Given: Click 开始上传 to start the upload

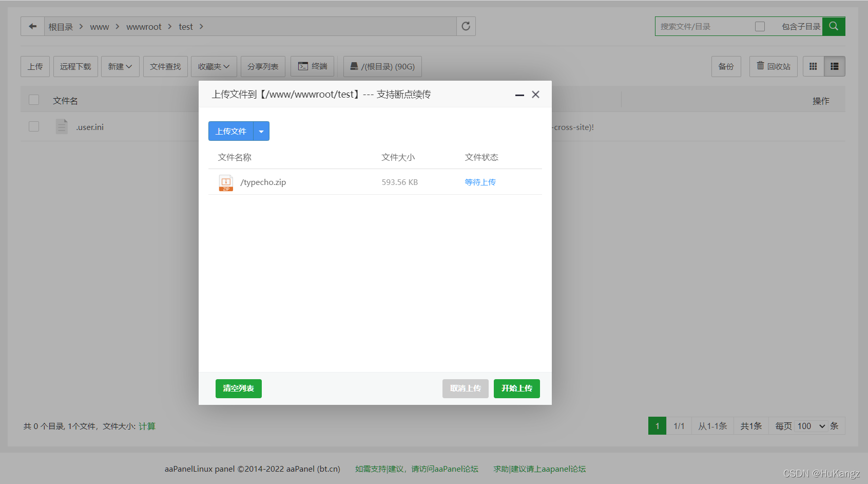Looking at the screenshot, I should pos(517,388).
